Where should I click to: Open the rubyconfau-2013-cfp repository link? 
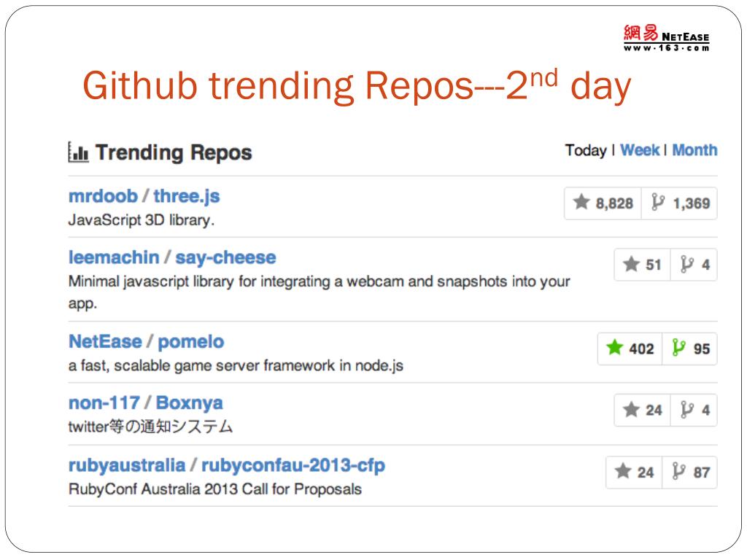(x=293, y=465)
